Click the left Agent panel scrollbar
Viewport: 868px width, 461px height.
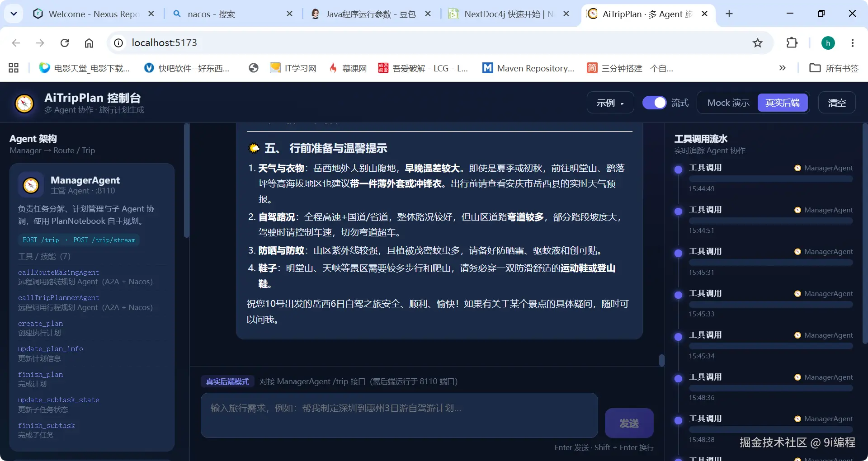coord(186,181)
